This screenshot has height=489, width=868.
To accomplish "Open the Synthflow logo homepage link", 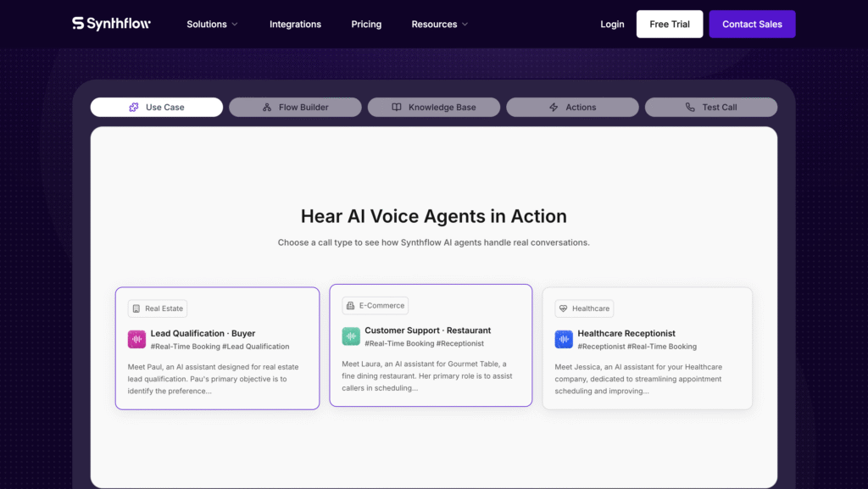I will pos(111,24).
